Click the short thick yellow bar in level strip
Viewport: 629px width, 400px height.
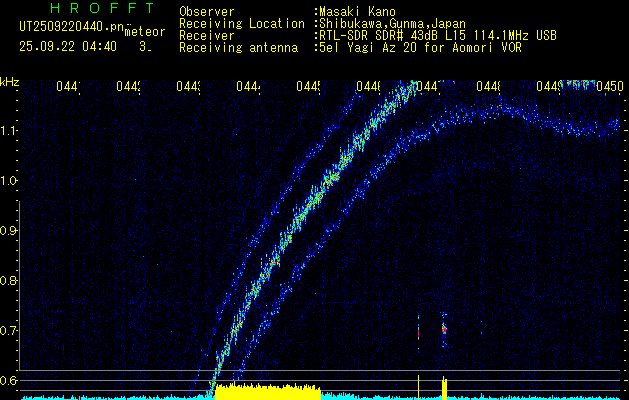pyautogui.click(x=444, y=389)
